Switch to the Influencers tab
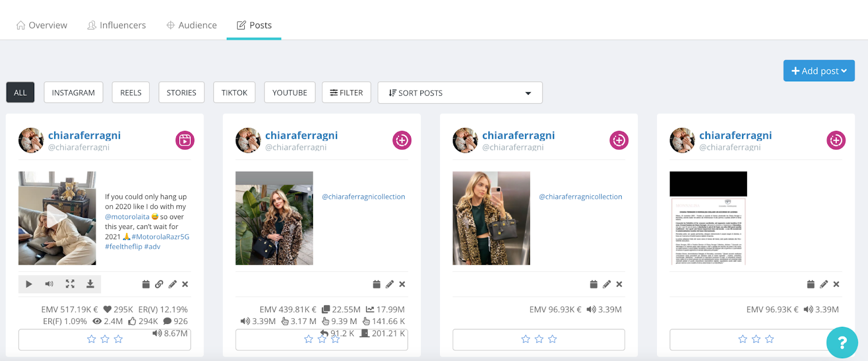Viewport: 868px width, 361px height. 117,25
